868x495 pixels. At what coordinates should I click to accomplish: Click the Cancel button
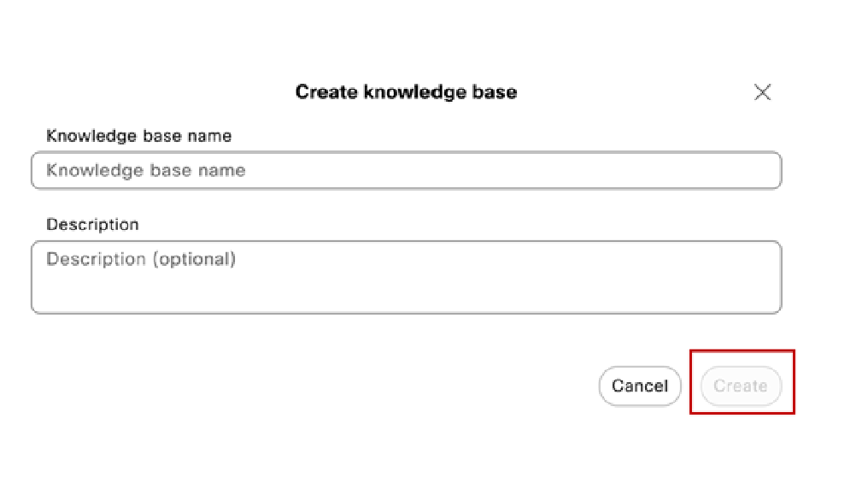pos(640,386)
